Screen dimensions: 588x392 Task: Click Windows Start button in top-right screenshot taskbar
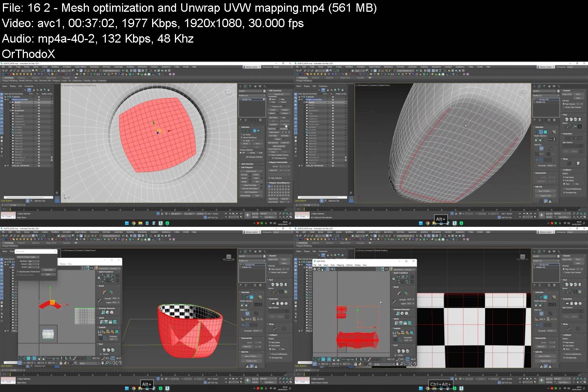(x=421, y=223)
